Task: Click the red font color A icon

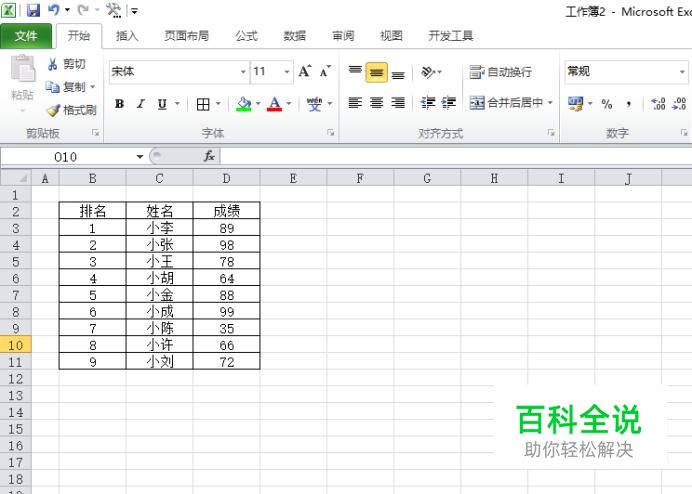Action: pyautogui.click(x=275, y=104)
